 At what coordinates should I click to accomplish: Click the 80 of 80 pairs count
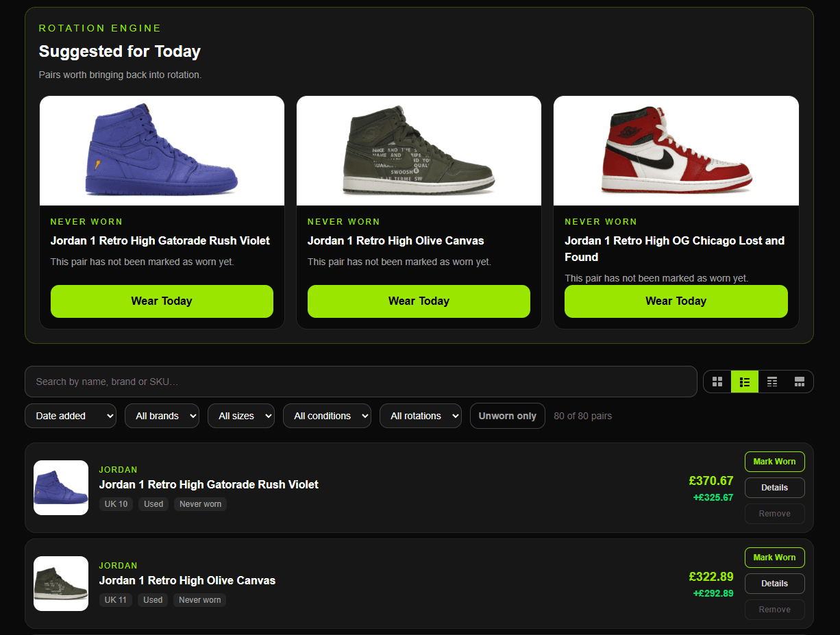pos(583,416)
